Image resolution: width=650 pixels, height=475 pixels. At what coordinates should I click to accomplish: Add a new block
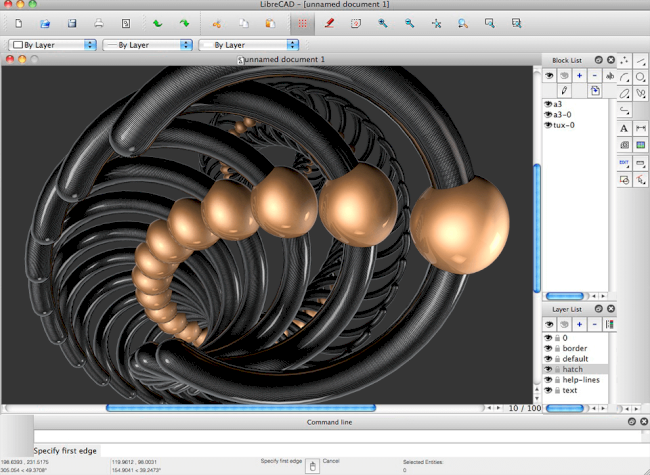point(580,76)
